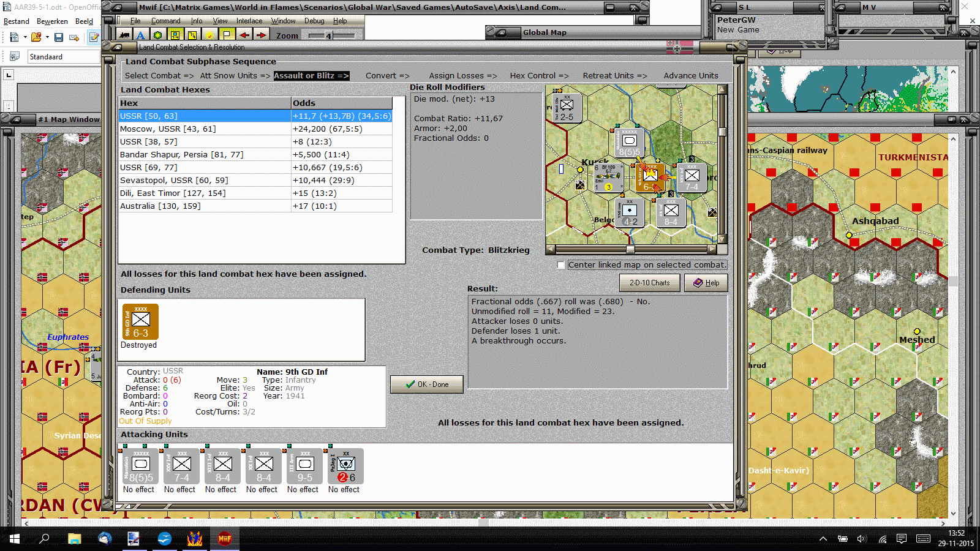Open the Command menu
This screenshot has width=980, height=551.
[x=166, y=21]
